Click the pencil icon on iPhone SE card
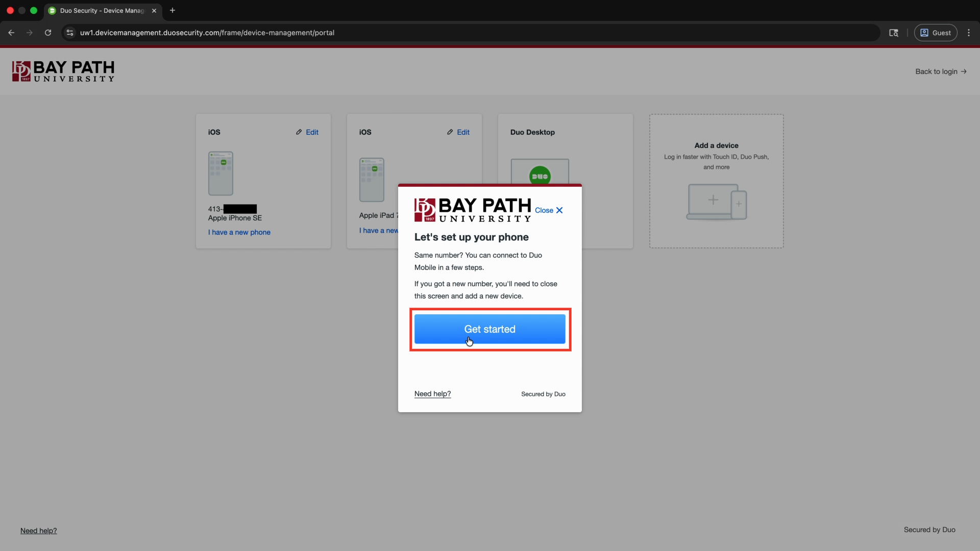The width and height of the screenshot is (980, 551). pyautogui.click(x=299, y=132)
